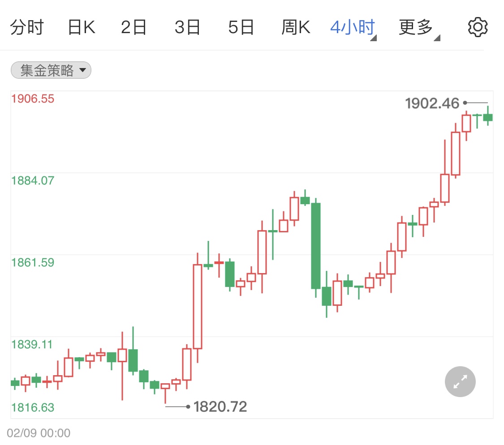Select the 周K weekly candlestick view
504x445 pixels.
(x=296, y=26)
